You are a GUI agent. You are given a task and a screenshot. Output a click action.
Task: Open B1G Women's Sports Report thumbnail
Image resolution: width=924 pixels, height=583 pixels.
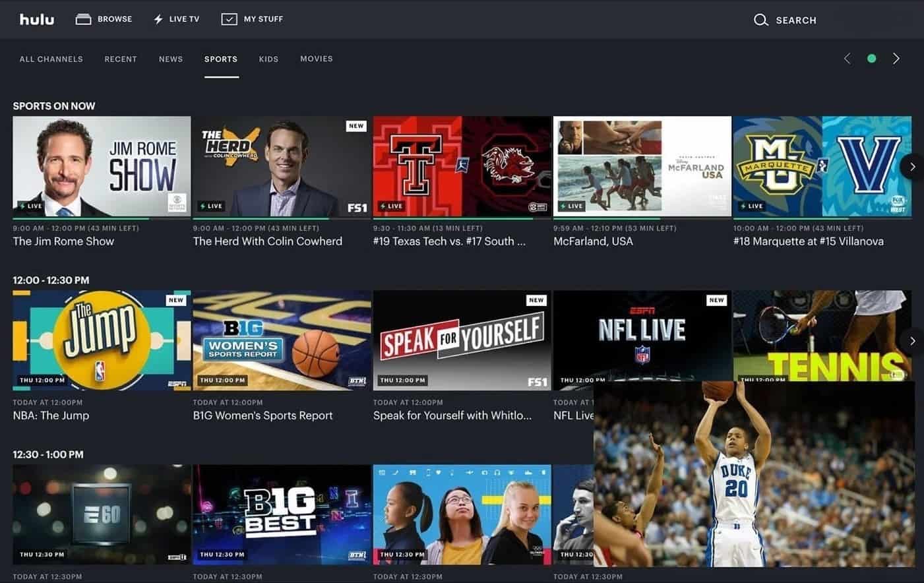coord(282,340)
